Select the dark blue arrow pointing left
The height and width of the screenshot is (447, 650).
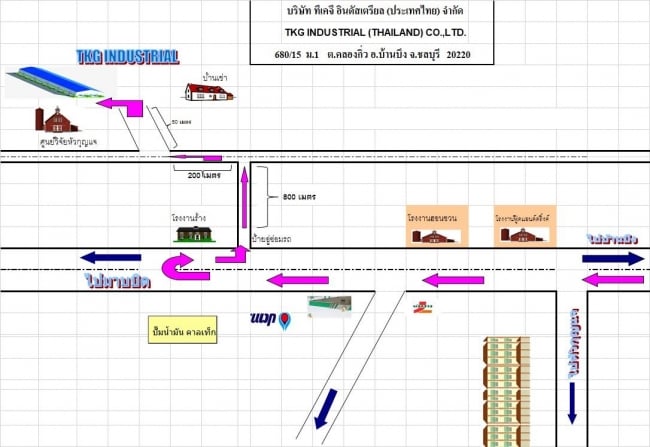click(x=110, y=257)
